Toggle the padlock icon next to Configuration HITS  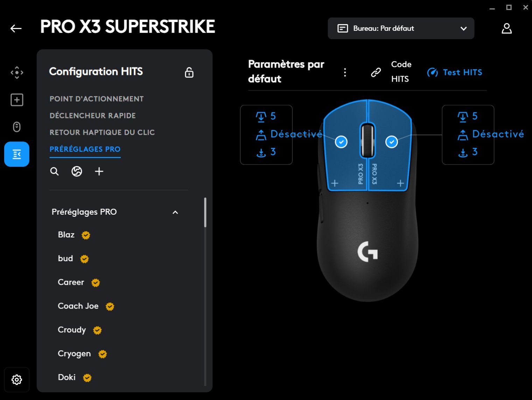tap(189, 73)
